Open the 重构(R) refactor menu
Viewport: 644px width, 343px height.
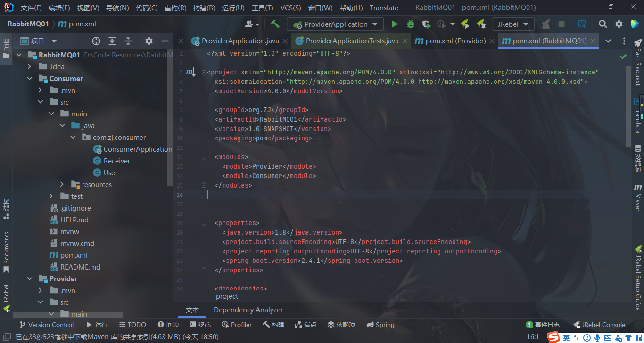pos(176,8)
